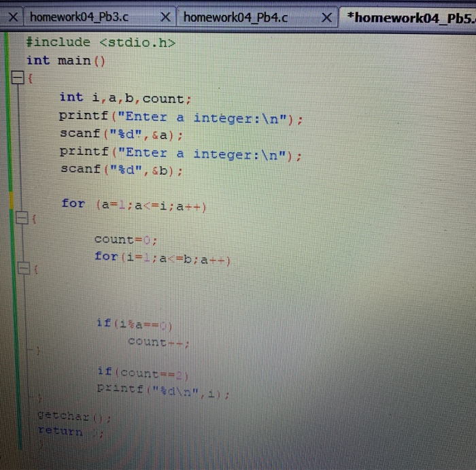This screenshot has width=476, height=470.
Task: Click the if(count==2) line
Action: click(143, 373)
